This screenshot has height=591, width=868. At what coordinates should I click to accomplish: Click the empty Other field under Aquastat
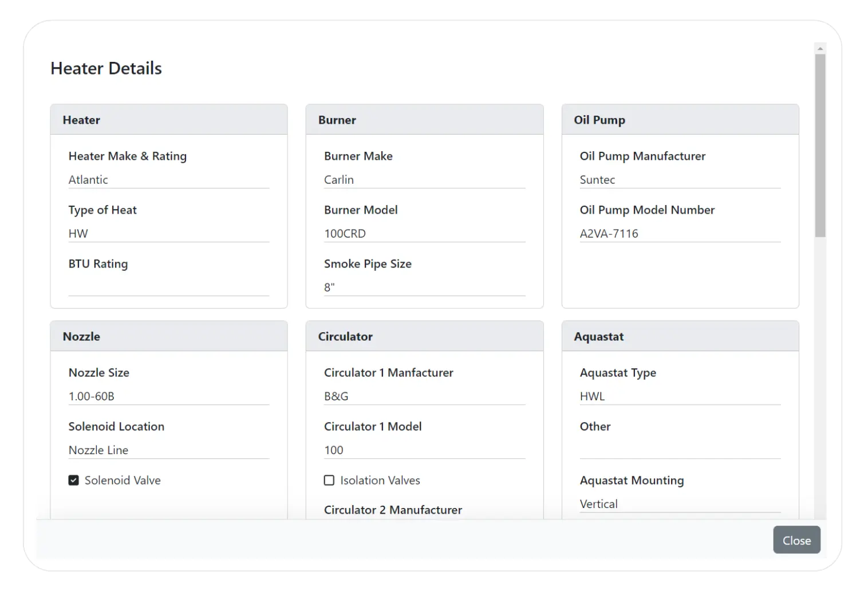pyautogui.click(x=680, y=450)
